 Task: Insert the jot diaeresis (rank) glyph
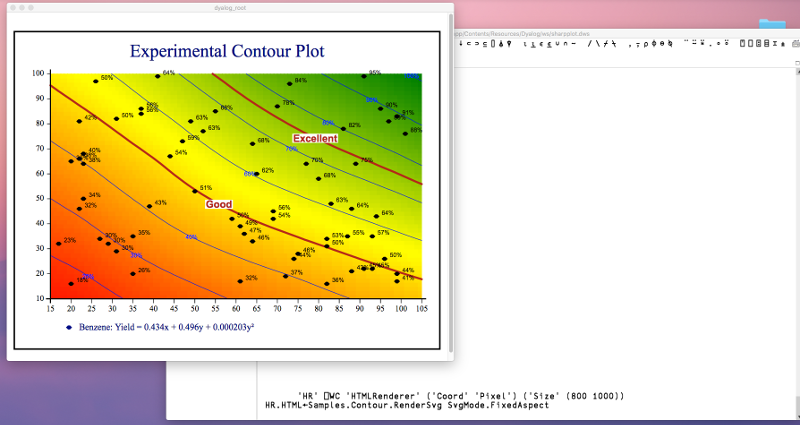pyautogui.click(x=727, y=44)
